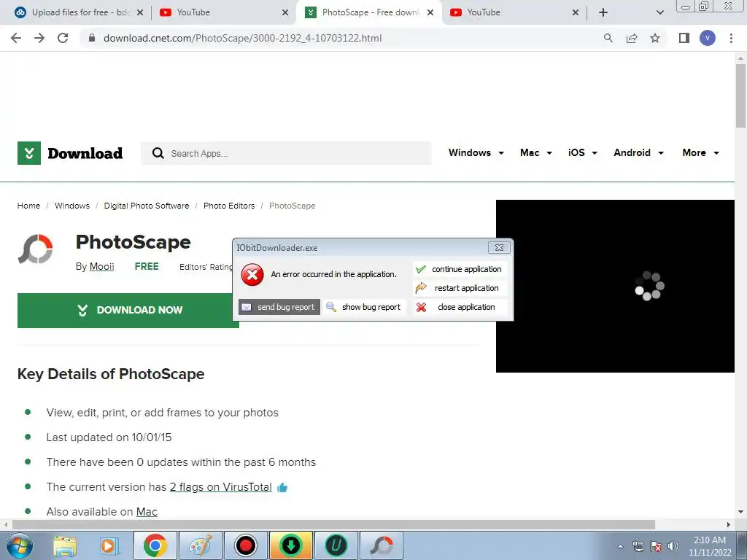
Task: Open the Mac version link
Action: tap(147, 512)
